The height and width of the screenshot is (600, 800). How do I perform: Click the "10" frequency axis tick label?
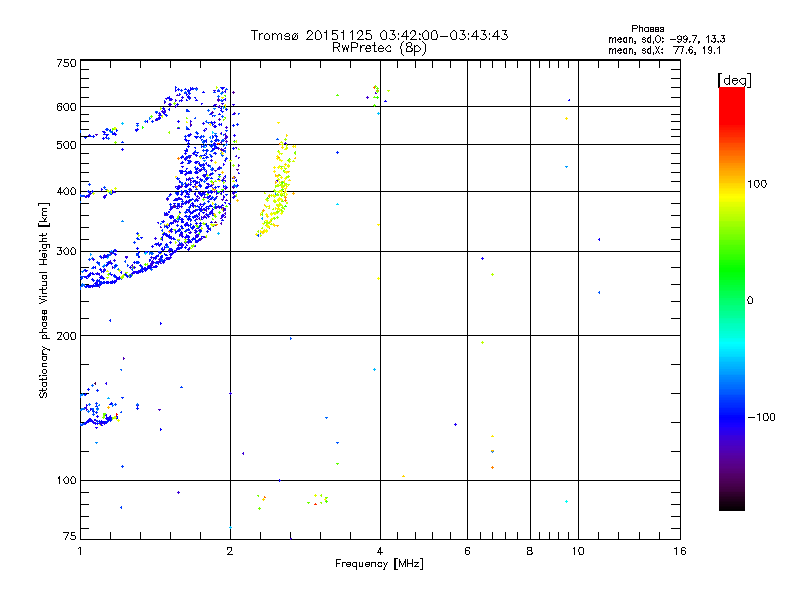578,551
